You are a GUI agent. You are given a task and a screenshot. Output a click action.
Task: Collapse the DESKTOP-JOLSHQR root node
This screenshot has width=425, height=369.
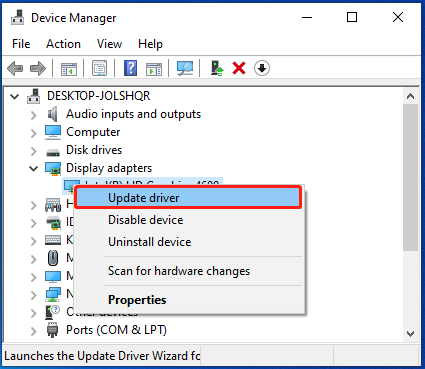click(14, 97)
